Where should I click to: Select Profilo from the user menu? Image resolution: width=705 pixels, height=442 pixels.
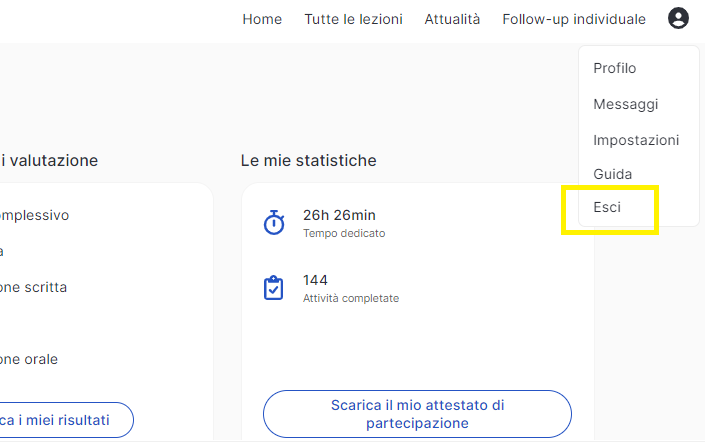(614, 69)
